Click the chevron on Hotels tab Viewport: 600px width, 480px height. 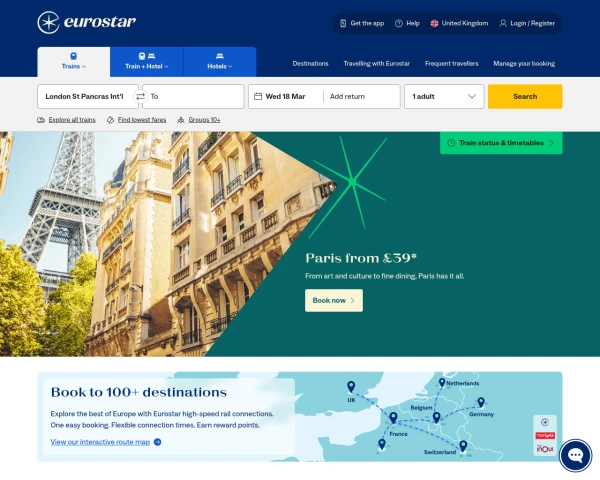click(x=230, y=67)
